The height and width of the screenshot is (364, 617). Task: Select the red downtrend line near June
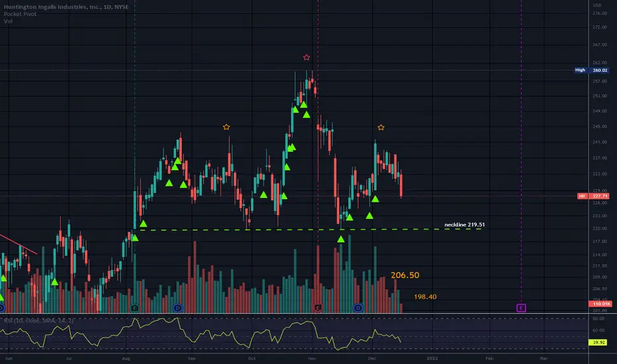pos(19,244)
